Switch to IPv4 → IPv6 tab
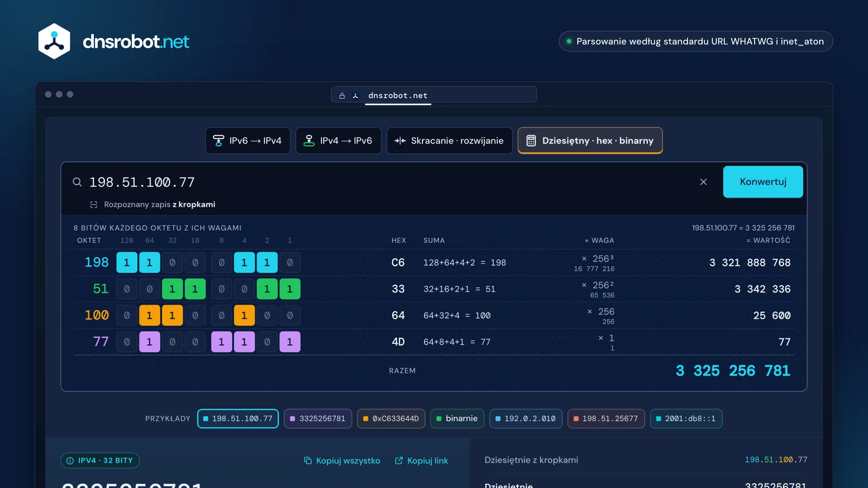The width and height of the screenshot is (868, 488). (x=339, y=140)
